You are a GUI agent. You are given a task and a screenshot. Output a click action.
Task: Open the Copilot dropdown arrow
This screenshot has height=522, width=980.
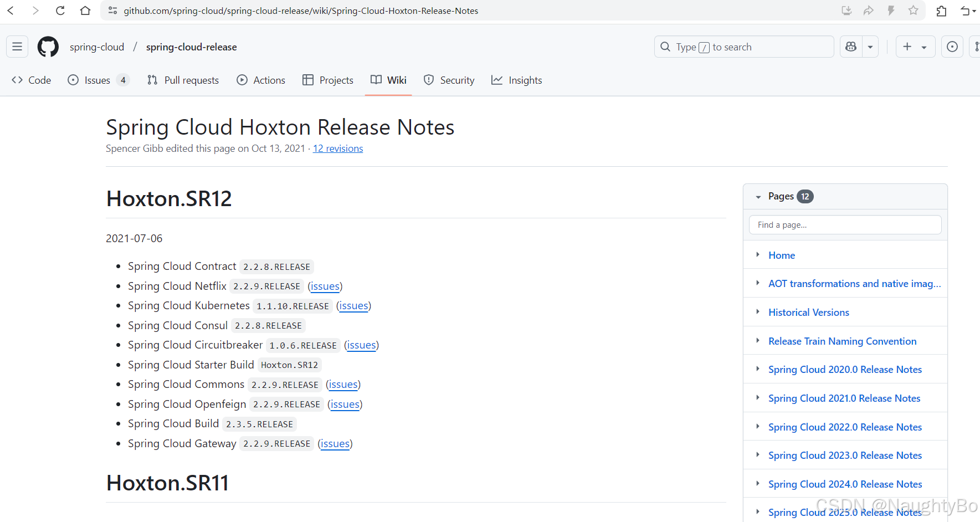[x=870, y=47]
